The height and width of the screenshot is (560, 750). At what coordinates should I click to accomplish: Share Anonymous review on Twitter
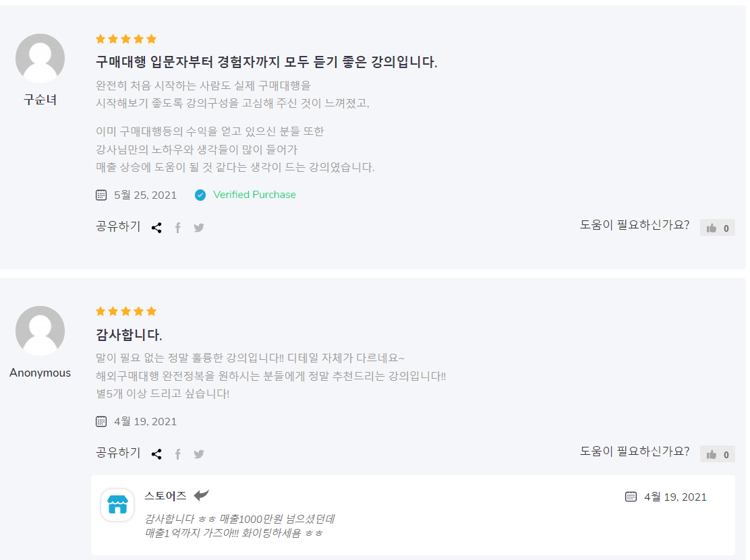[198, 454]
